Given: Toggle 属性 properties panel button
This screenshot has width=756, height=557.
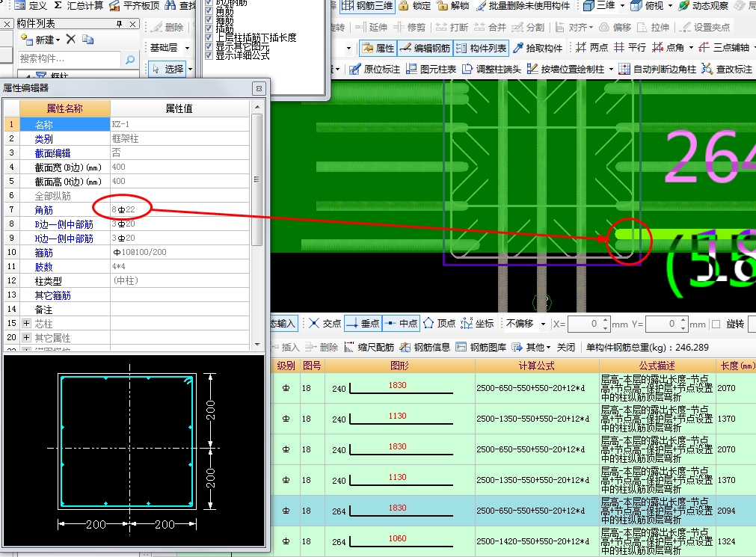Looking at the screenshot, I should click(378, 48).
